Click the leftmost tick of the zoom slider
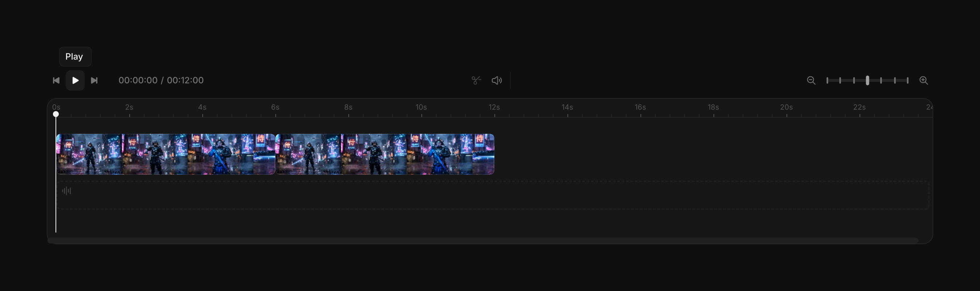Viewport: 980px width, 291px height. pos(827,80)
